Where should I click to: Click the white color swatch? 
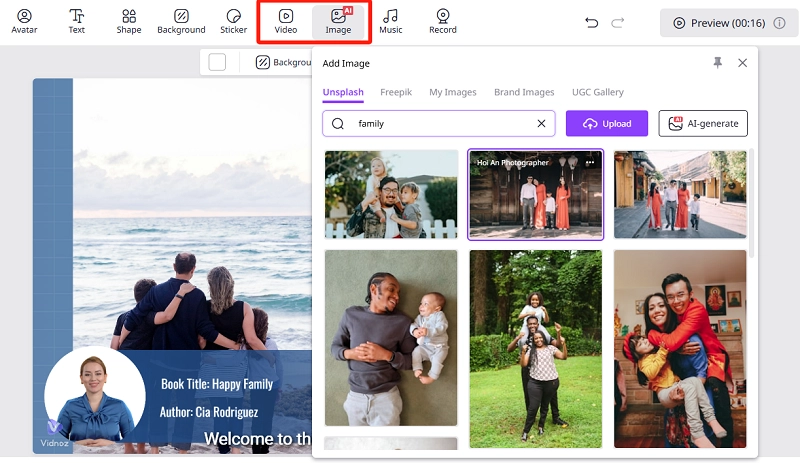(217, 62)
